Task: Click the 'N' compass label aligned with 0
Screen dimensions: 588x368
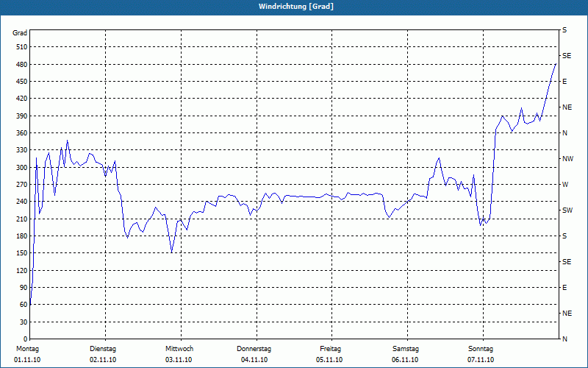Action: coord(565,339)
